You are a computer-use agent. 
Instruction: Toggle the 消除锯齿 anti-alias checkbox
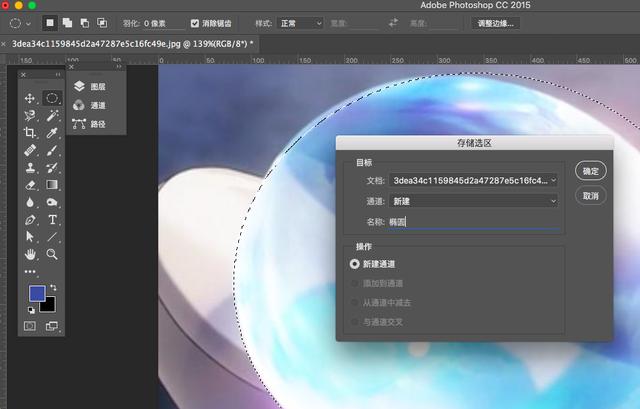click(x=195, y=23)
